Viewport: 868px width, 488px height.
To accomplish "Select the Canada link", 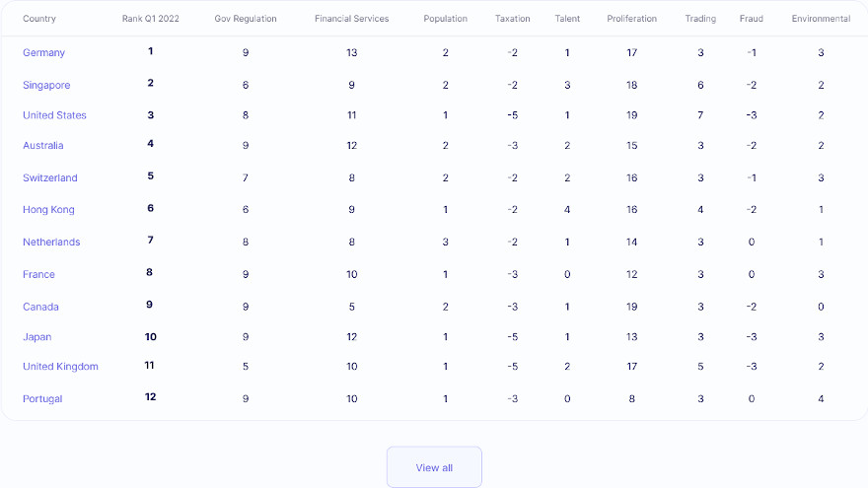I will [40, 307].
